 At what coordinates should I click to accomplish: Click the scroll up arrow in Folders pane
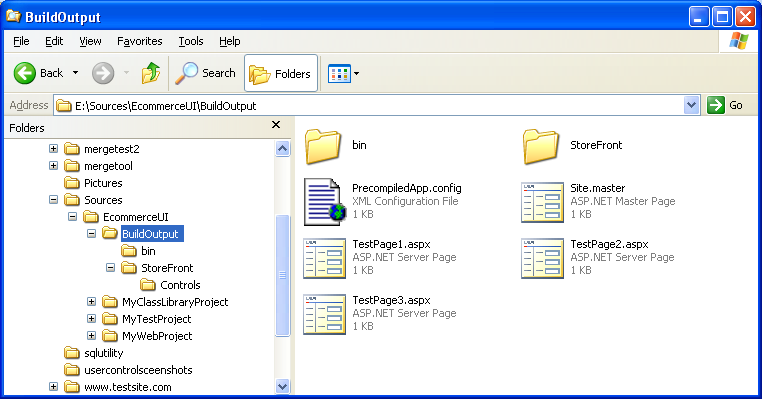coord(282,148)
